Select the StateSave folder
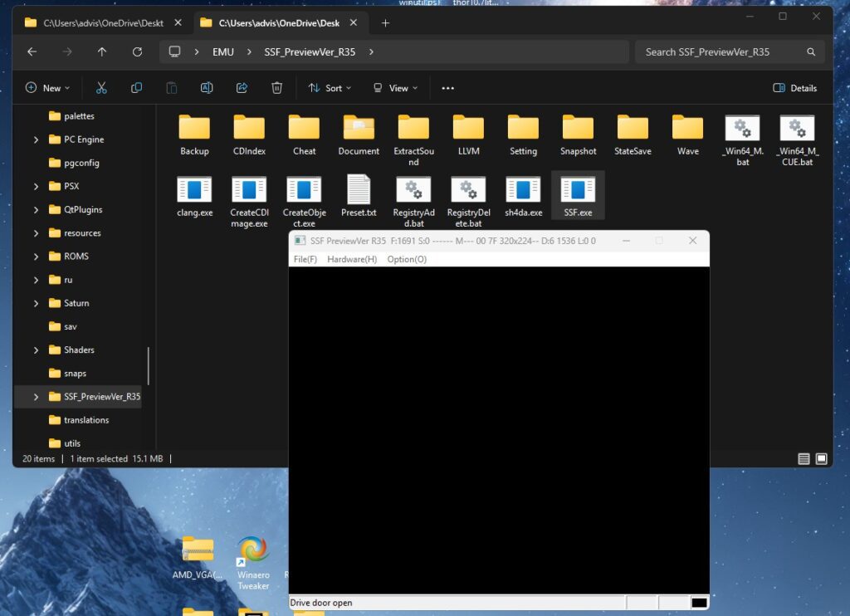 (x=633, y=134)
